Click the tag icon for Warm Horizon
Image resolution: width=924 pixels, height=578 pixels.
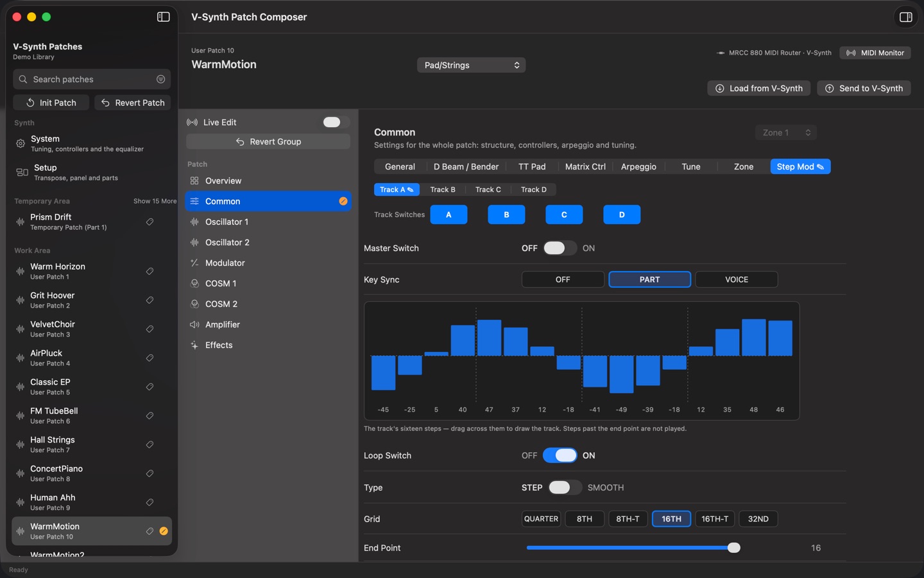pyautogui.click(x=150, y=271)
